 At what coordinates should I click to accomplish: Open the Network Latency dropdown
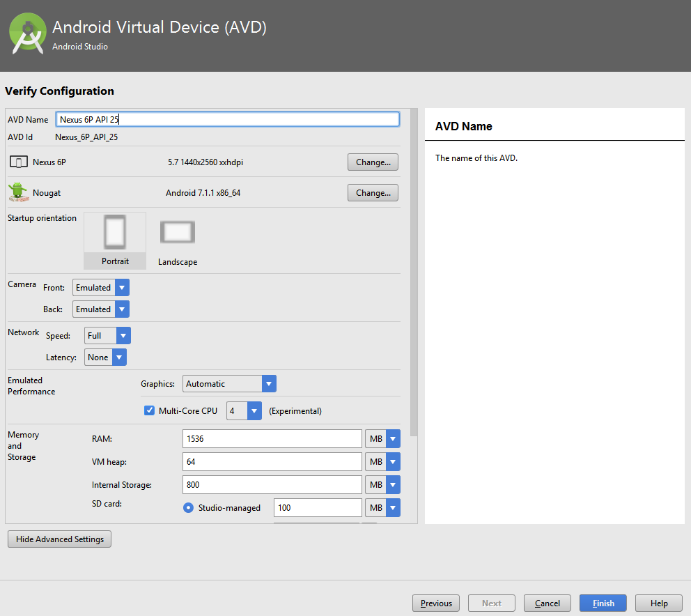(x=105, y=357)
